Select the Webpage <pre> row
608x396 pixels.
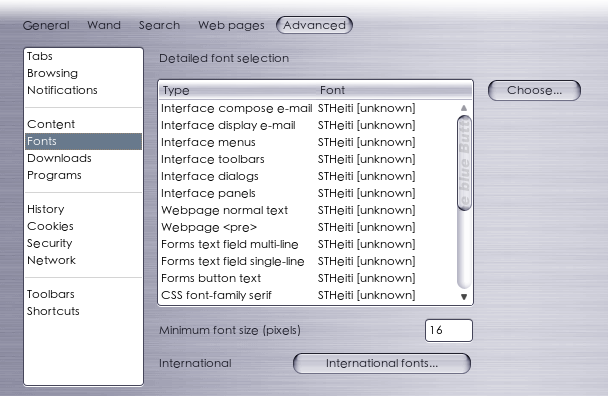(308, 227)
